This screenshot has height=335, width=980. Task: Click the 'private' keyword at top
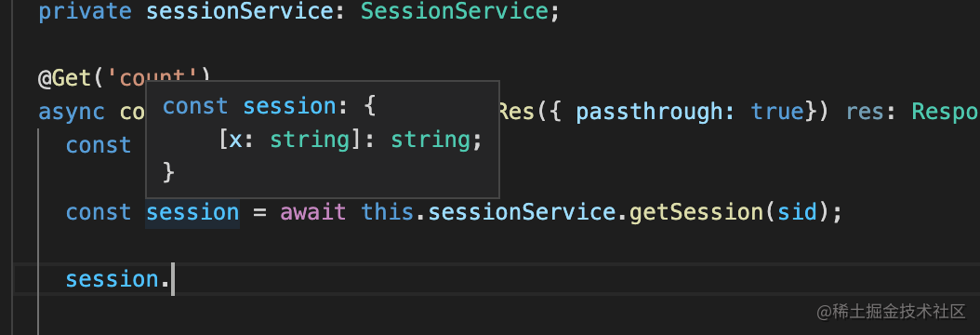[x=85, y=12]
